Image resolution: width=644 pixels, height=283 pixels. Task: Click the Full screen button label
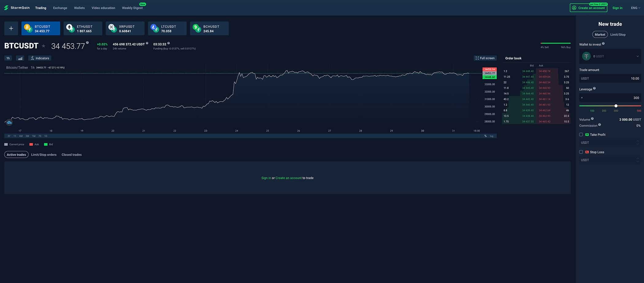487,58
